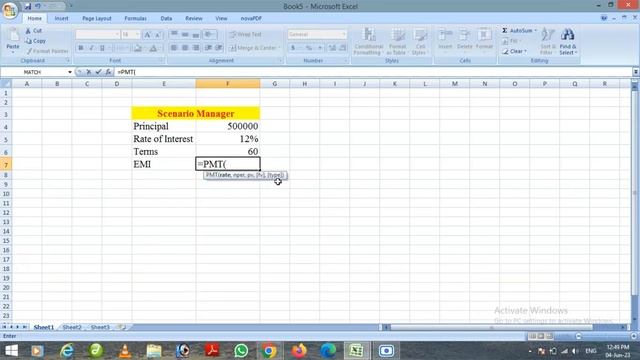
Task: Toggle right text alignment
Action: click(x=196, y=48)
